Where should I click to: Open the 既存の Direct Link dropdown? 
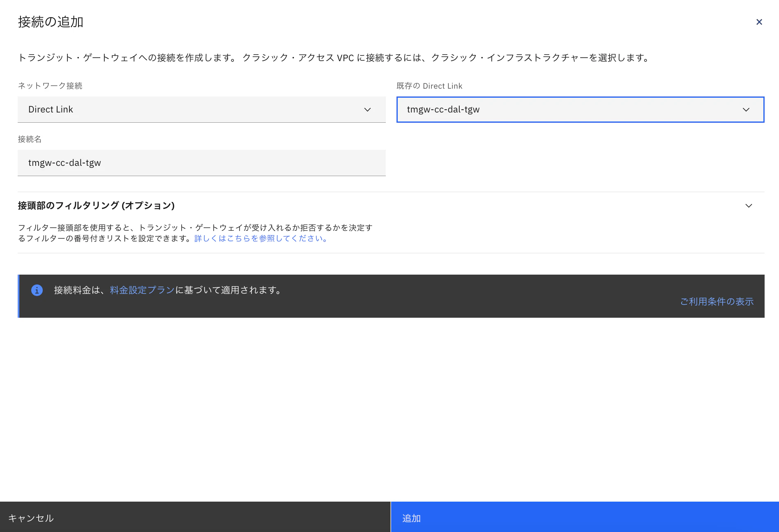580,110
